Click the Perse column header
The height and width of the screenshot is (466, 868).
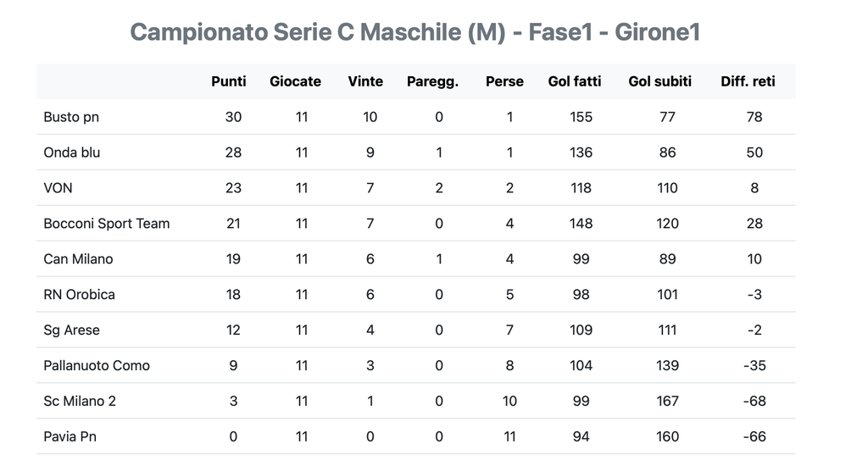504,81
